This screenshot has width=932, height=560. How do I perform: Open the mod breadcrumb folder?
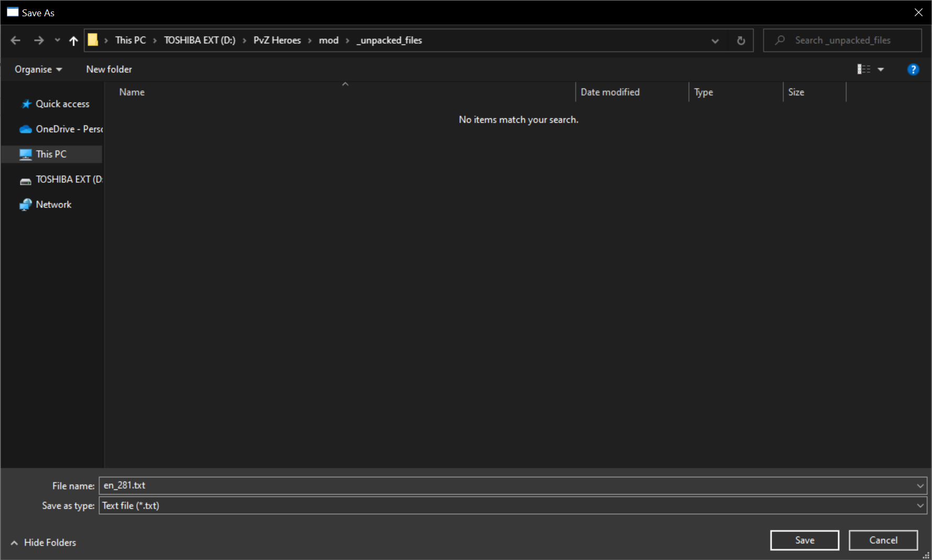coord(329,40)
